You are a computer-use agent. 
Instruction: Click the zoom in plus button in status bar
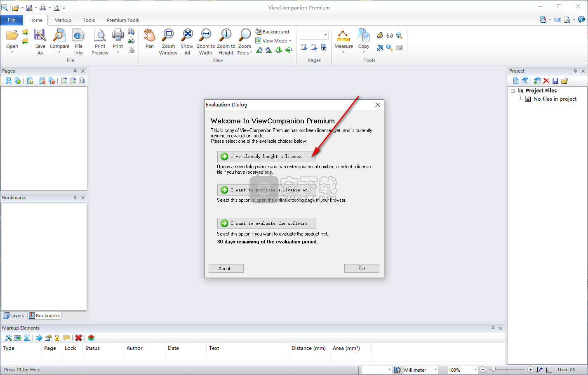click(531, 370)
